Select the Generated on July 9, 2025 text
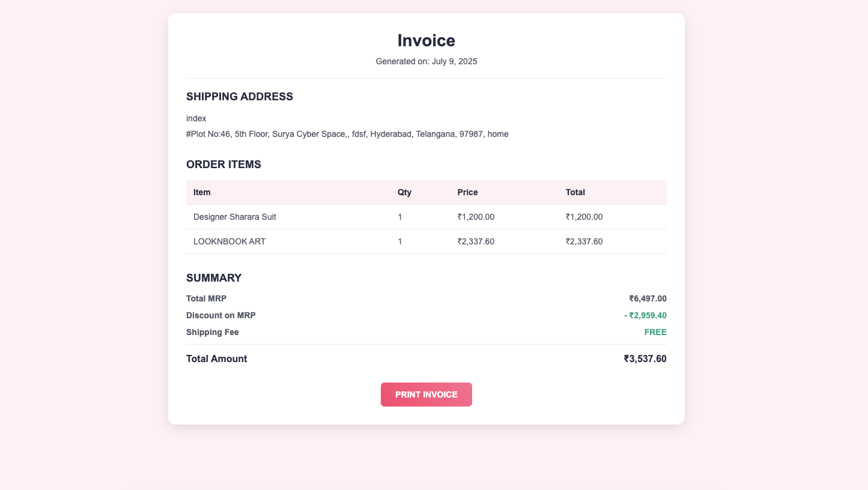This screenshot has width=868, height=490. click(426, 61)
